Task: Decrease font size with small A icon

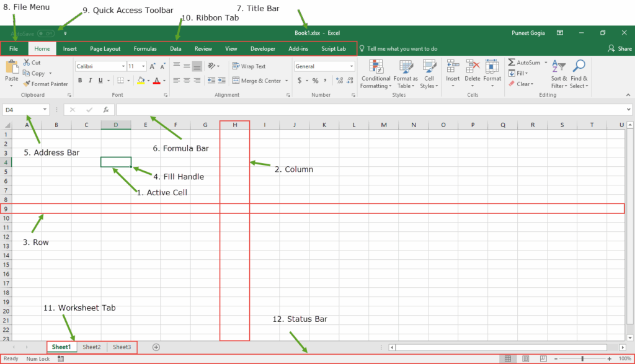Action: [x=163, y=66]
